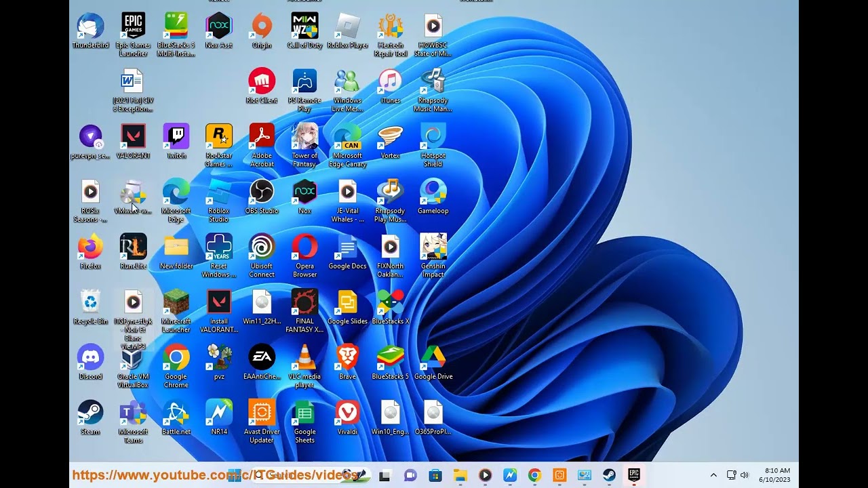Viewport: 868px width, 488px height.
Task: Select the PS Remote Play icon
Action: pyautogui.click(x=304, y=89)
